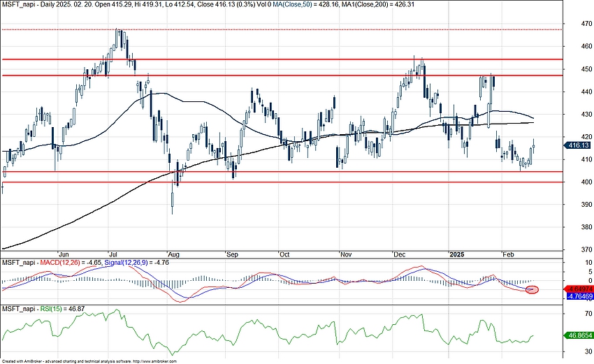Click the green 46.8654 RSI value tag
This screenshot has height=364, width=594.
click(x=579, y=335)
